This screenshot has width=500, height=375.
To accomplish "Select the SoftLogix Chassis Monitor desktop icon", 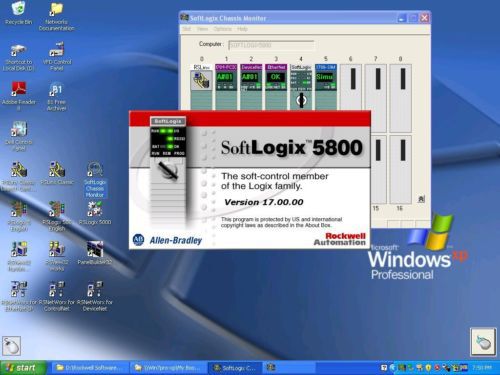I will pyautogui.click(x=95, y=179).
